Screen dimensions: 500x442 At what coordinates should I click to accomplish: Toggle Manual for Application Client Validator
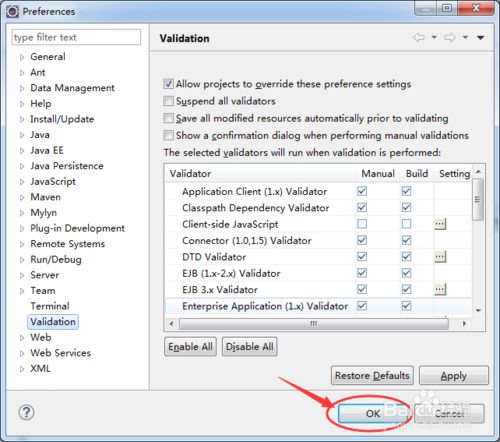362,191
